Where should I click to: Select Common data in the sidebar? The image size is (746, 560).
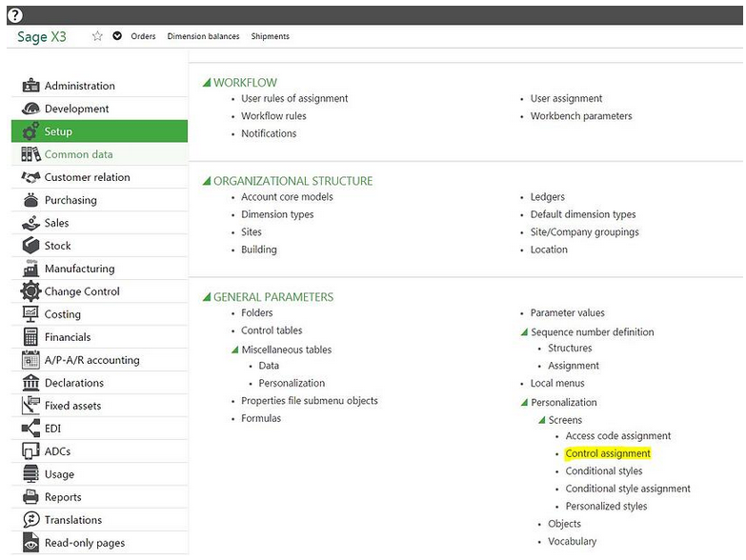(78, 154)
